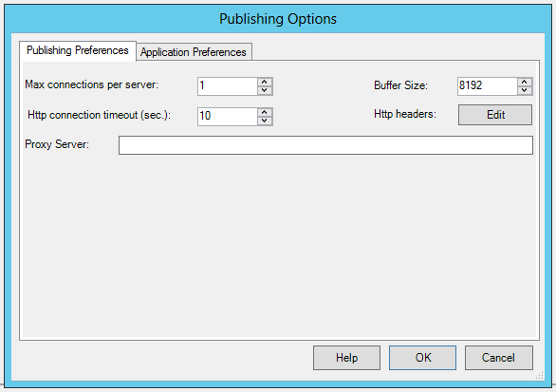Screen dimensions: 556x392
Task: Click into the Buffer Size 8192 field
Action: tap(487, 86)
